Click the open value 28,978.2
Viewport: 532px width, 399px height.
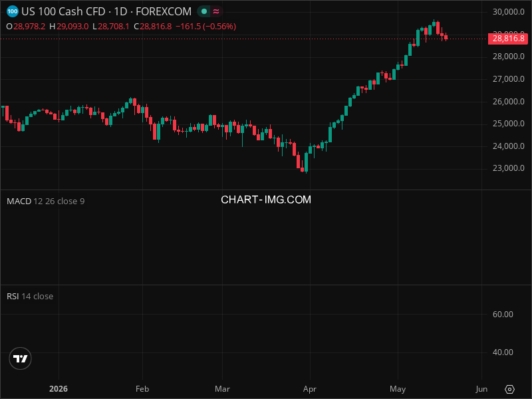(29, 27)
